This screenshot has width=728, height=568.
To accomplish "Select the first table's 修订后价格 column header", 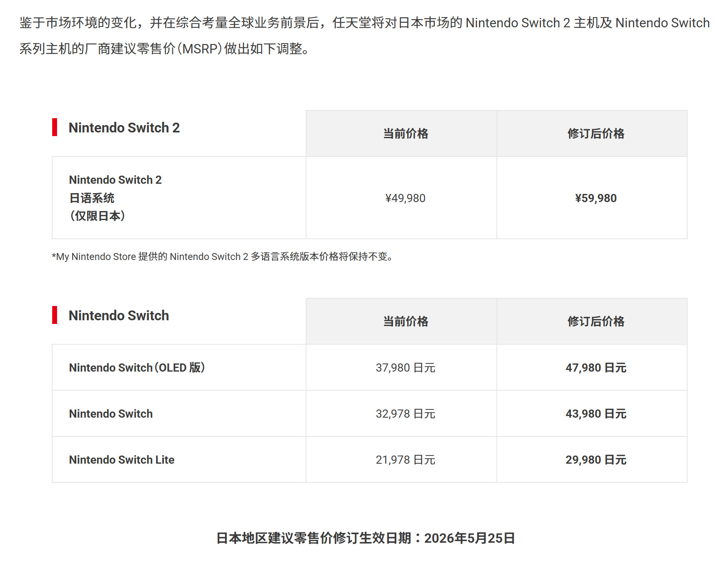I will coord(592,133).
